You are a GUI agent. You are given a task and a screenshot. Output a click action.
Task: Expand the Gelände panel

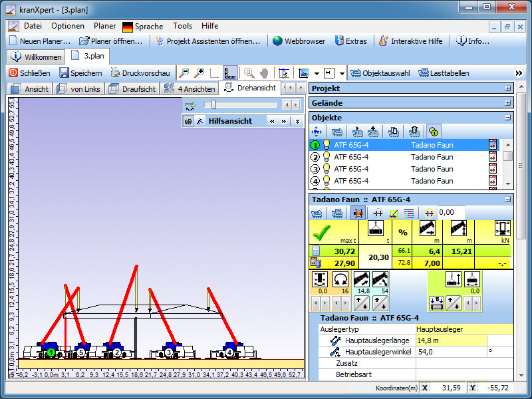click(x=508, y=103)
